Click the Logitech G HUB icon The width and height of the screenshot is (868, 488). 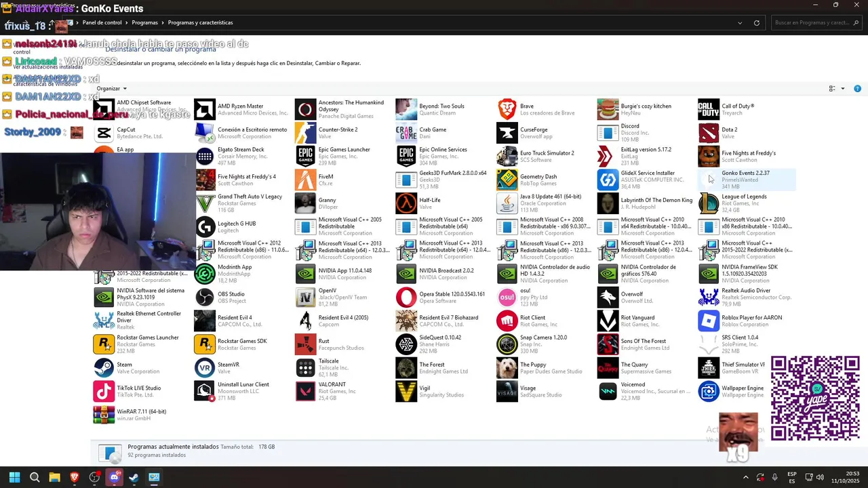[205, 226]
